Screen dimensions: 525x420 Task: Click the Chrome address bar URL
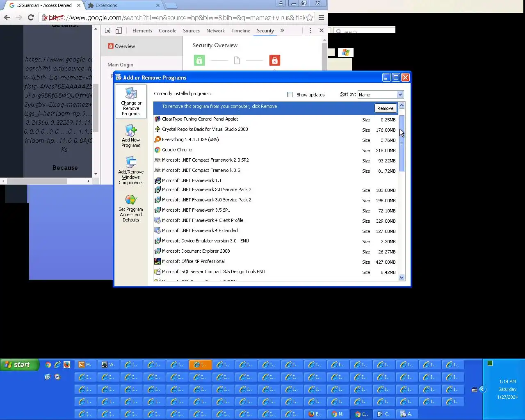click(176, 18)
